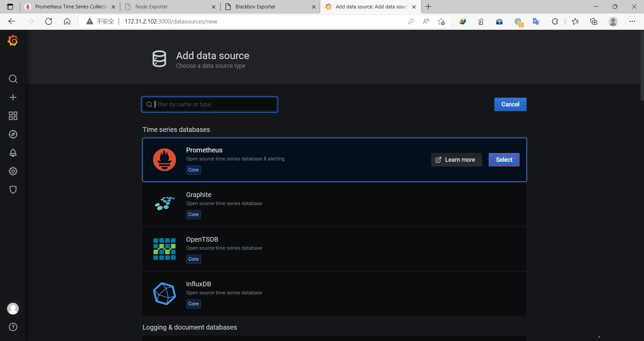Screen dimensions: 644x341
Task: Focus the Filter by name or type field
Action: [210, 104]
